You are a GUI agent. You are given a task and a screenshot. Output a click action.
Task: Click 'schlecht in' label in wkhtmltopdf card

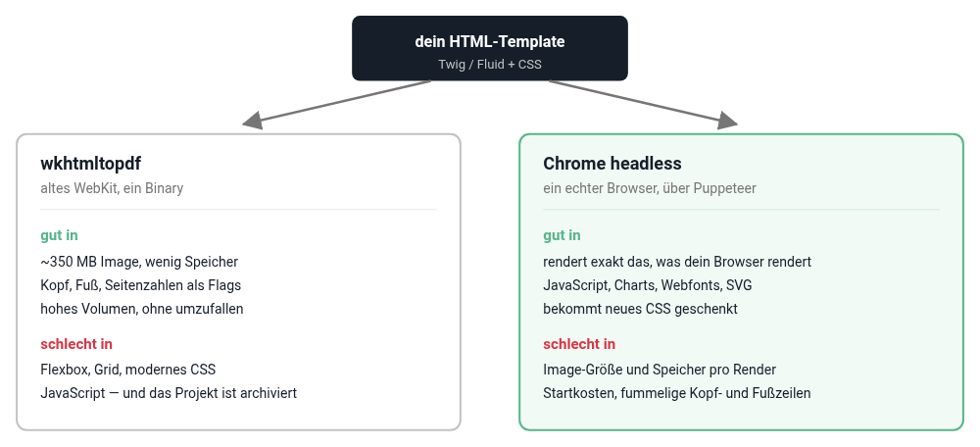pyautogui.click(x=76, y=344)
